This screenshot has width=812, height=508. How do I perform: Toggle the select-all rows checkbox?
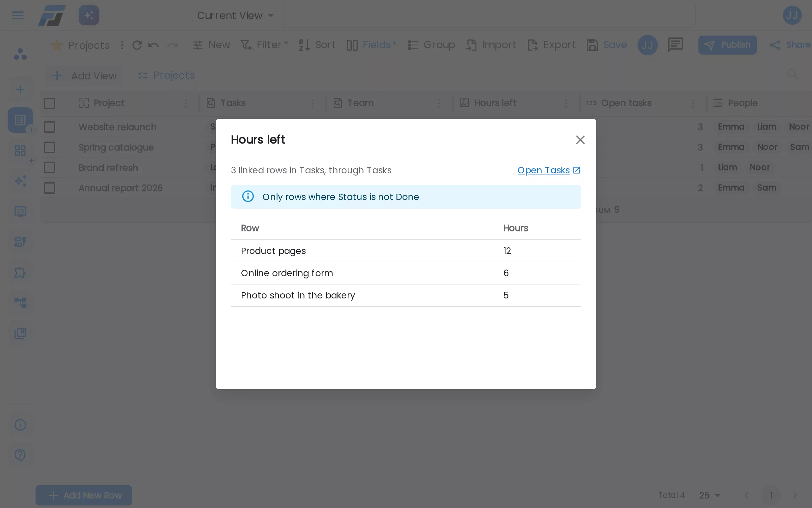tap(49, 104)
